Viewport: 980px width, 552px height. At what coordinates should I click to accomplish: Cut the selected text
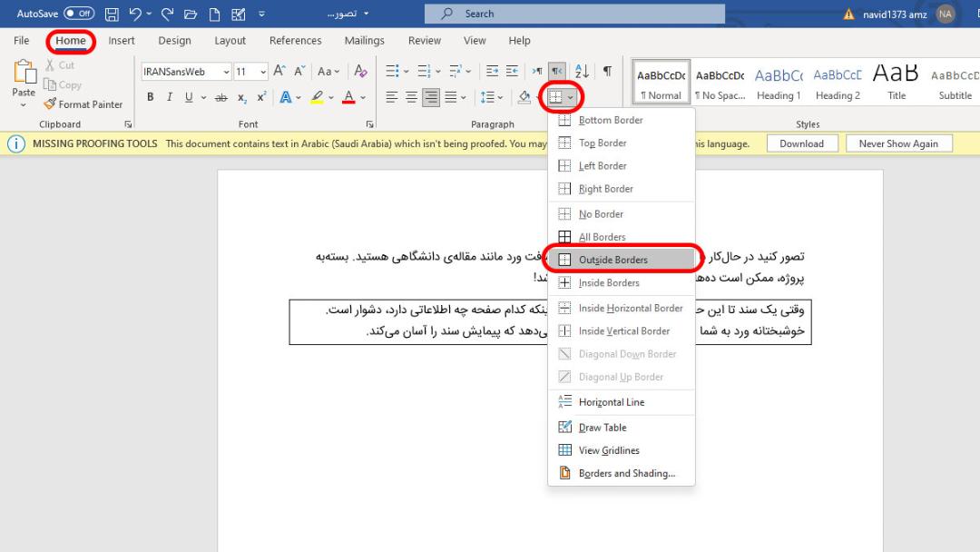click(x=59, y=65)
